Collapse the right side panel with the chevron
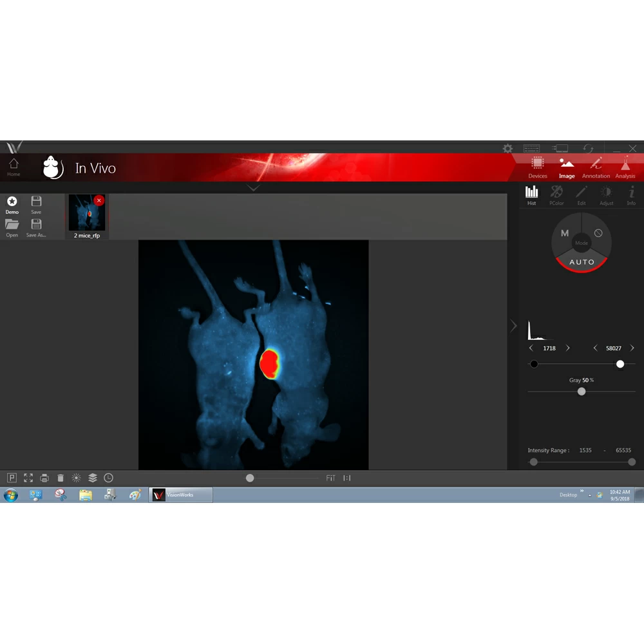 coord(513,326)
